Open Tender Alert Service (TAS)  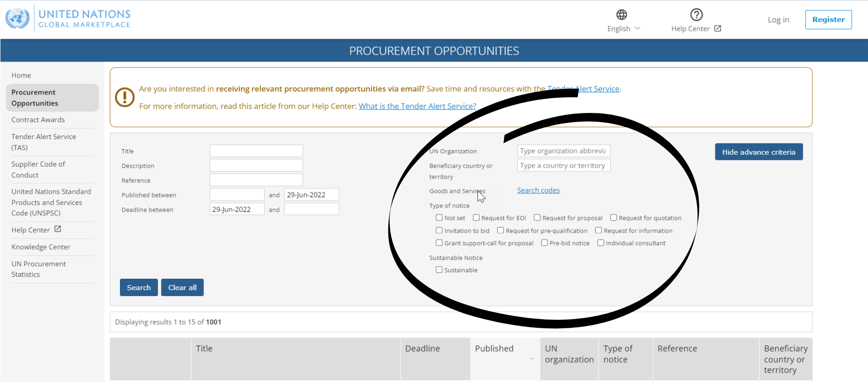44,142
